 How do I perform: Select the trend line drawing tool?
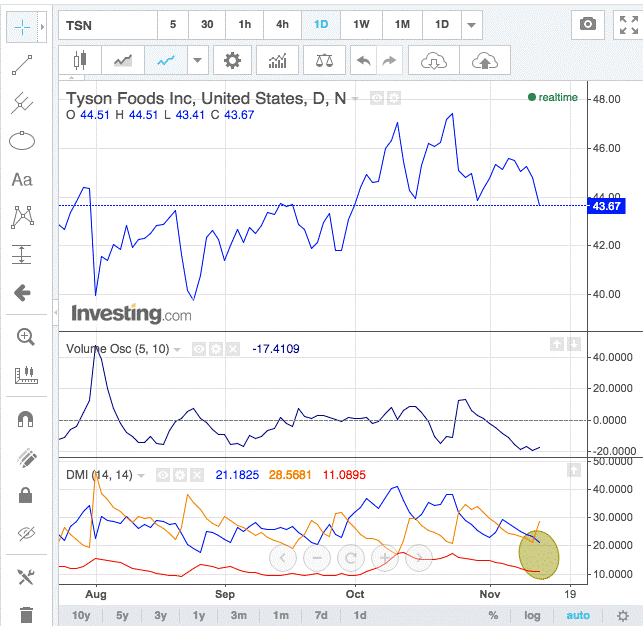[22, 65]
